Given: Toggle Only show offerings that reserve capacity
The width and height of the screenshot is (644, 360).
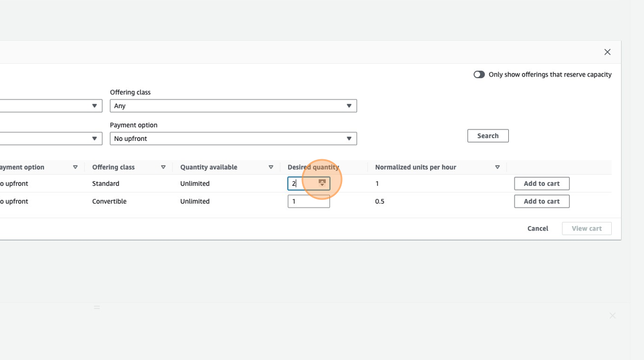Looking at the screenshot, I should tap(479, 75).
